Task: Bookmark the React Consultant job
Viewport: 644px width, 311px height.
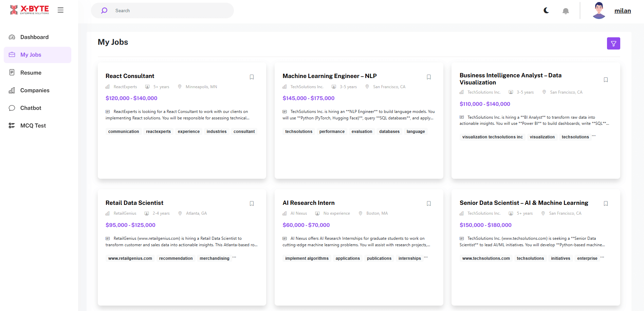Action: (x=252, y=77)
